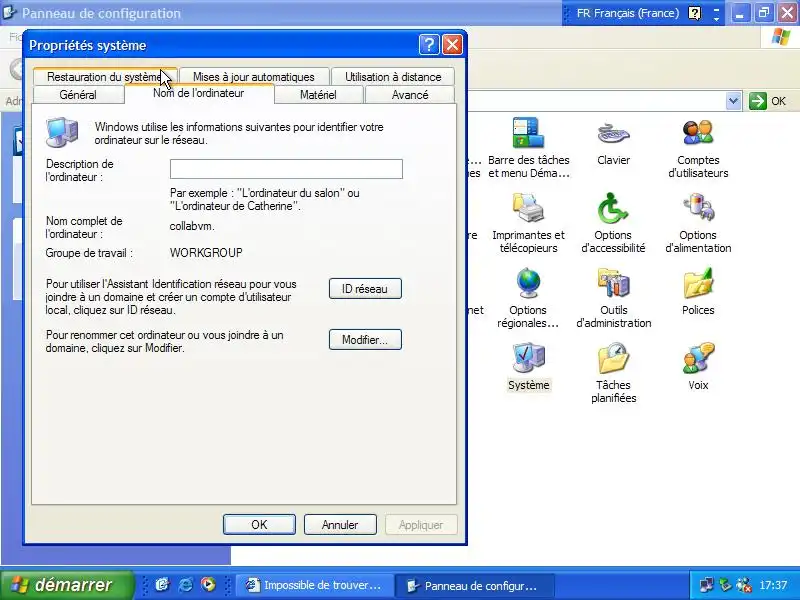The width and height of the screenshot is (800, 600).
Task: Click the Modifier... button
Action: pyautogui.click(x=365, y=340)
